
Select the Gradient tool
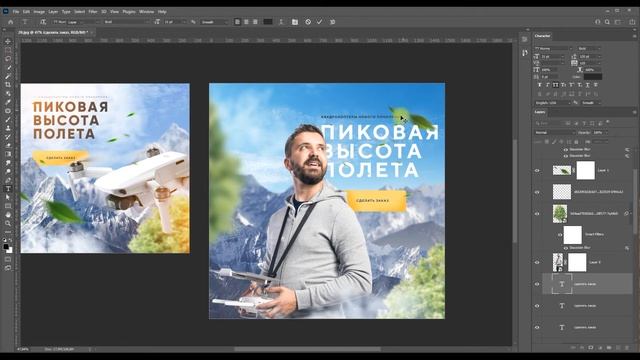pos(8,154)
